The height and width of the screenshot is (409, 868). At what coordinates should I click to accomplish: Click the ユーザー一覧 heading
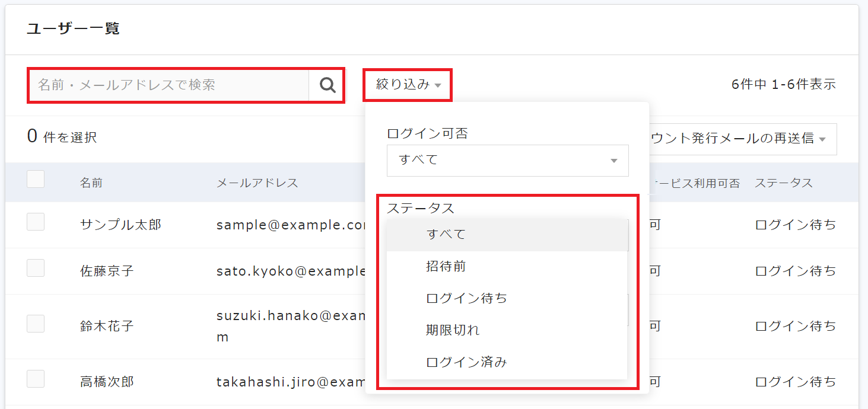[73, 28]
